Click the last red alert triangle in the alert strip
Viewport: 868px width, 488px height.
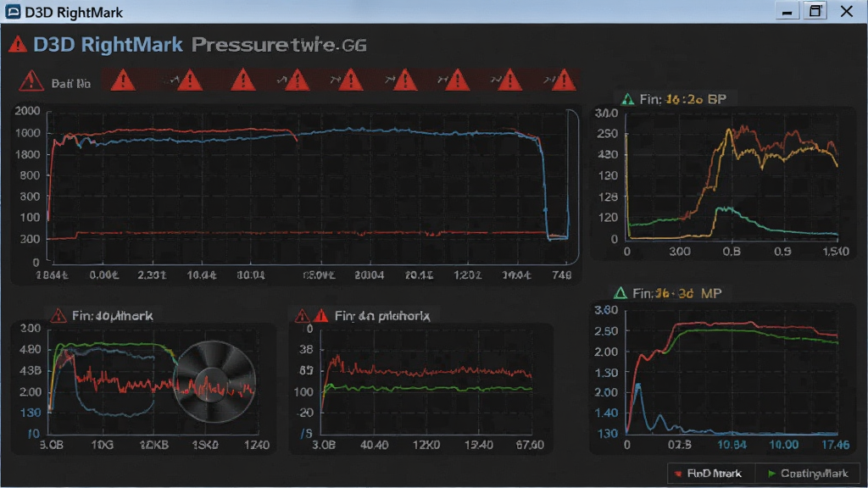pos(564,80)
